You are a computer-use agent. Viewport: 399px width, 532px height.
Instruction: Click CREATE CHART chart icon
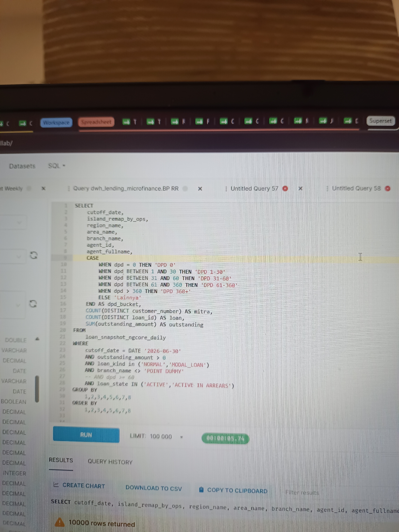pyautogui.click(x=56, y=485)
